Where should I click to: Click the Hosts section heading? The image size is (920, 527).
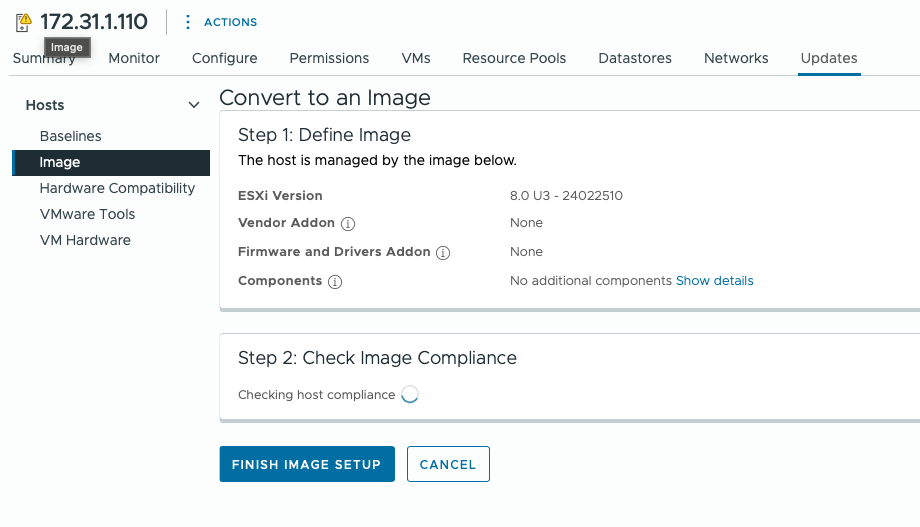click(x=45, y=105)
